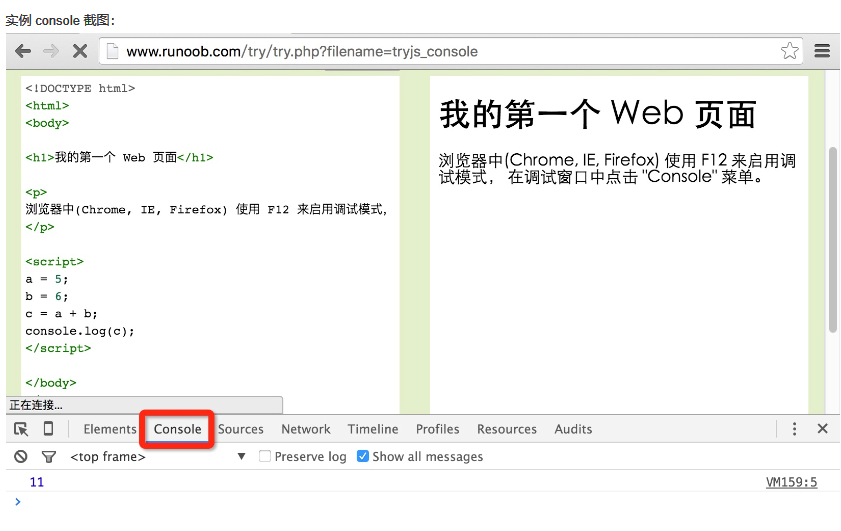Open the top frame dropdown
This screenshot has height=531, width=841.
158,456
